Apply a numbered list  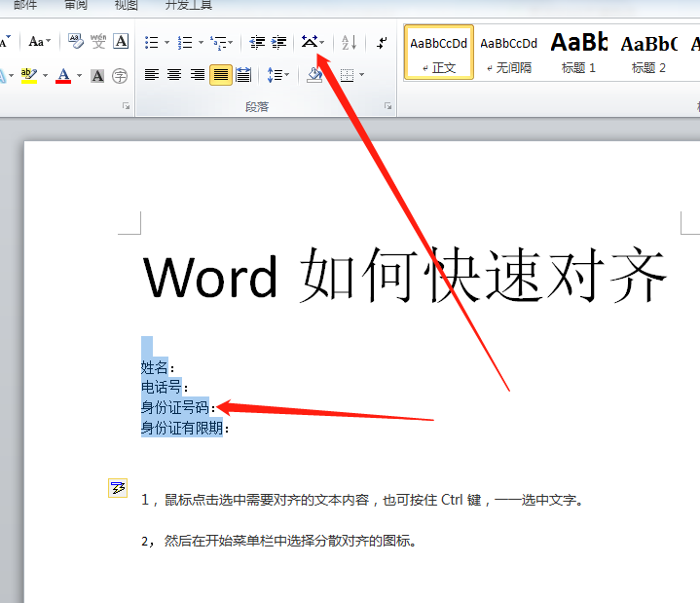point(185,43)
